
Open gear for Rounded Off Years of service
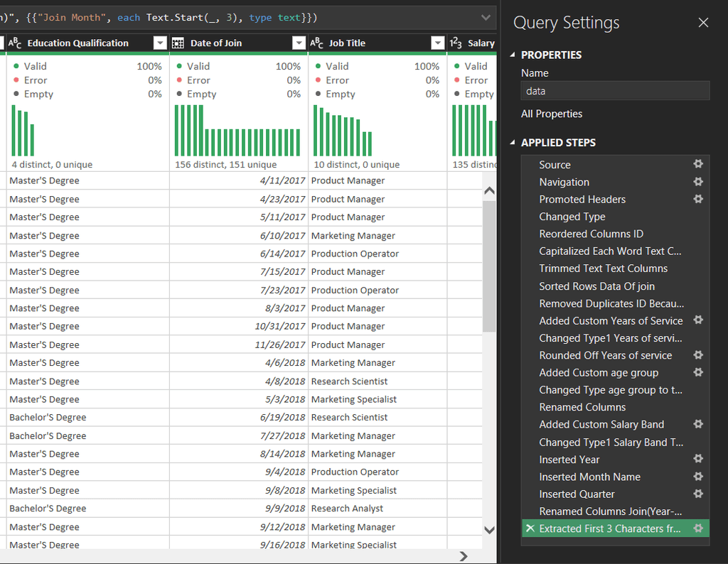coord(698,355)
